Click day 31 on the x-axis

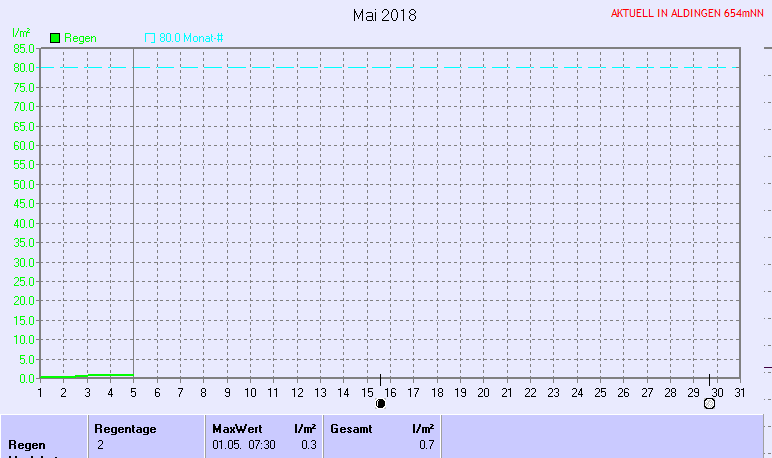739,392
